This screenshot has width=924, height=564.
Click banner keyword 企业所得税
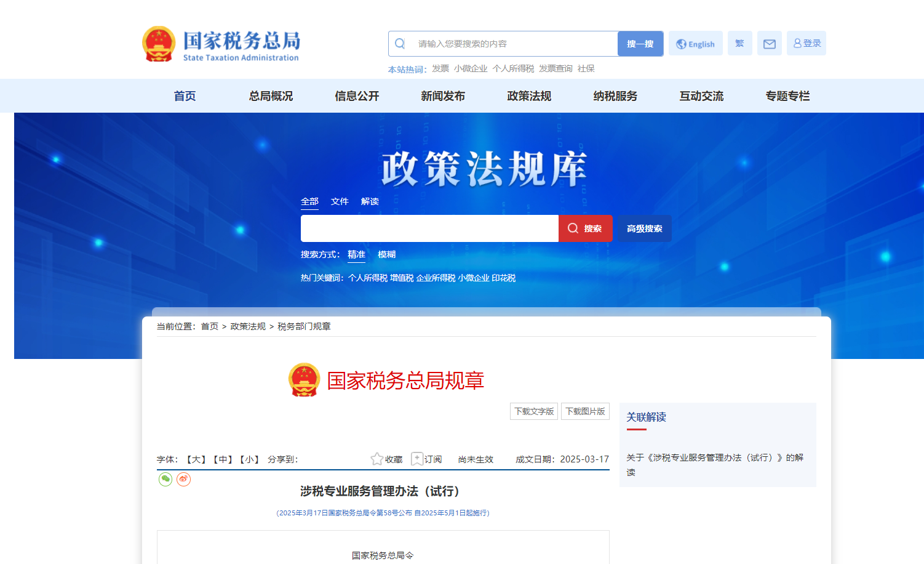436,278
